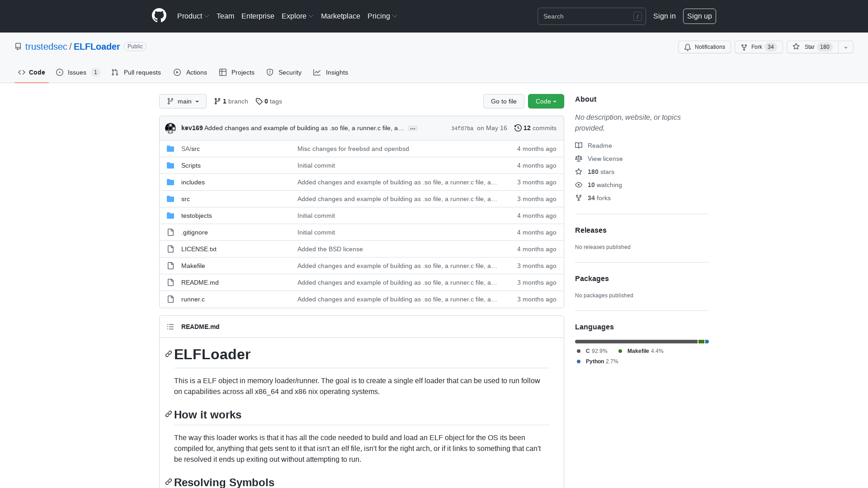Expand the commit message ellipsis

tap(412, 128)
